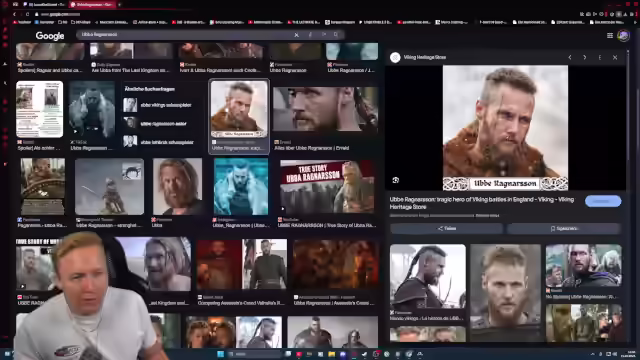Open File Explorer folder icon in taskbar

(x=331, y=354)
